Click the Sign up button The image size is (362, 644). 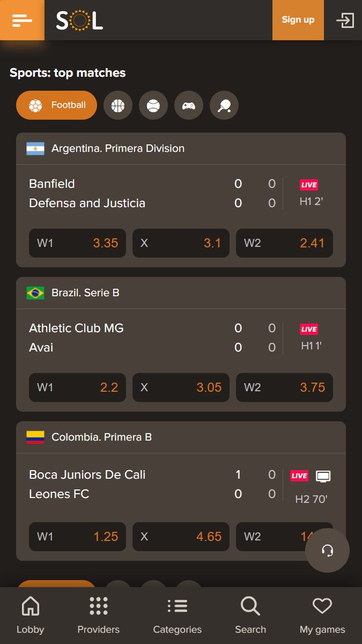[x=298, y=20]
